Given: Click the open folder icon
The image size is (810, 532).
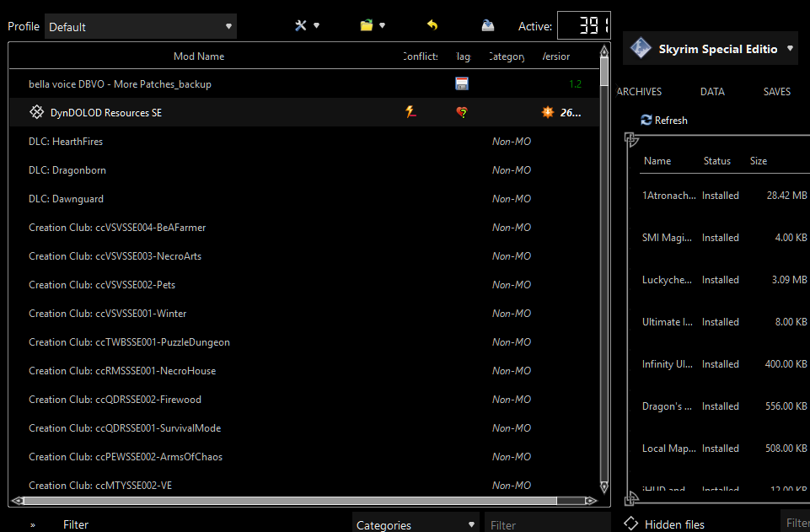Looking at the screenshot, I should pyautogui.click(x=367, y=25).
